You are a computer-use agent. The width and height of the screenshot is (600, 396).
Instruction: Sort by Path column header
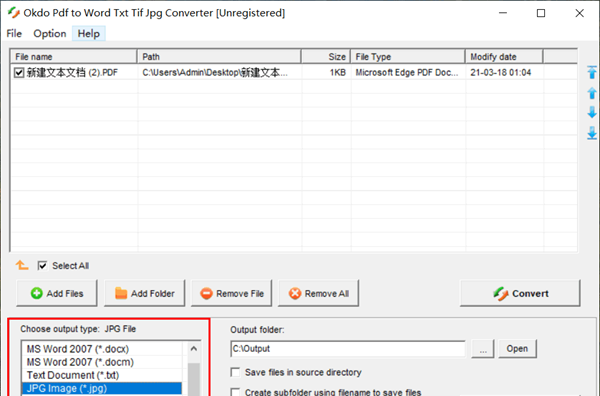219,57
